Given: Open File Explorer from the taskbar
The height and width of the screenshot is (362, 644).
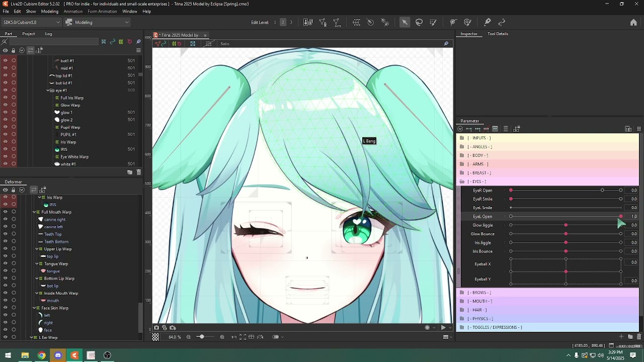Looking at the screenshot, I should [25, 355].
